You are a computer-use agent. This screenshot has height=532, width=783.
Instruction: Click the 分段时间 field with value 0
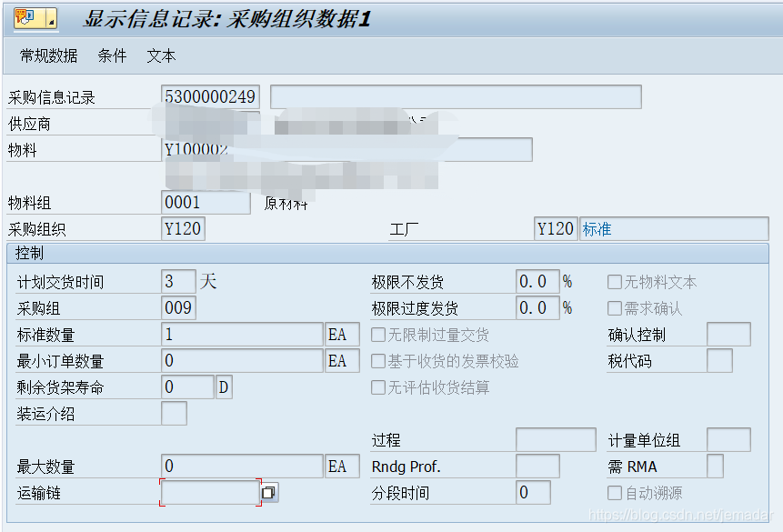coord(533,493)
